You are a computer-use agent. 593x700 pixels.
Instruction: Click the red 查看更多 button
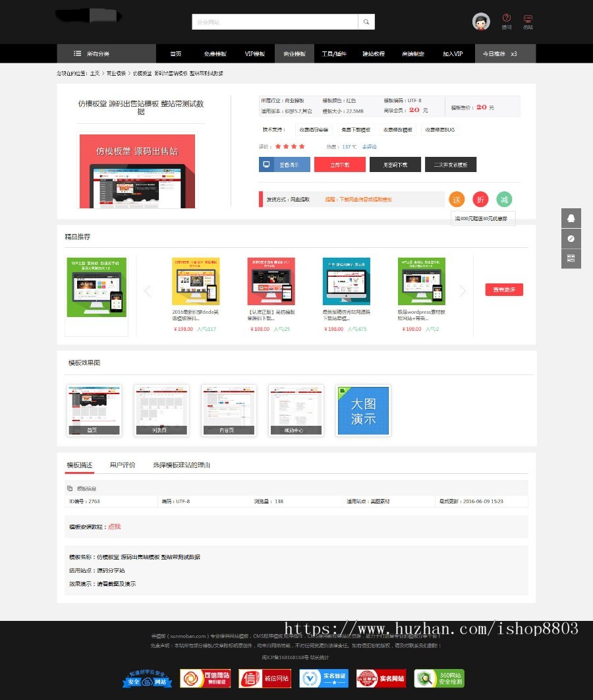(504, 290)
